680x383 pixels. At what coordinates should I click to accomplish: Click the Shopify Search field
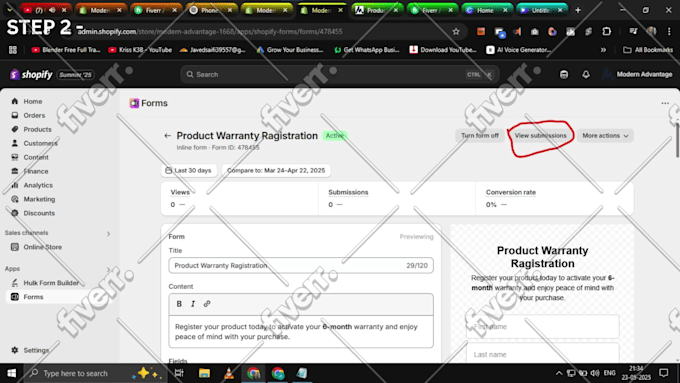[340, 75]
